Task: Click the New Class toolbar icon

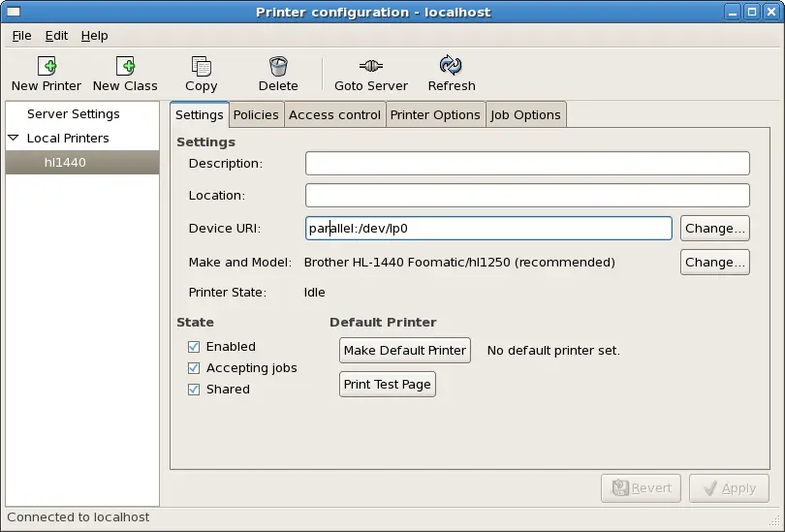Action: tap(125, 66)
